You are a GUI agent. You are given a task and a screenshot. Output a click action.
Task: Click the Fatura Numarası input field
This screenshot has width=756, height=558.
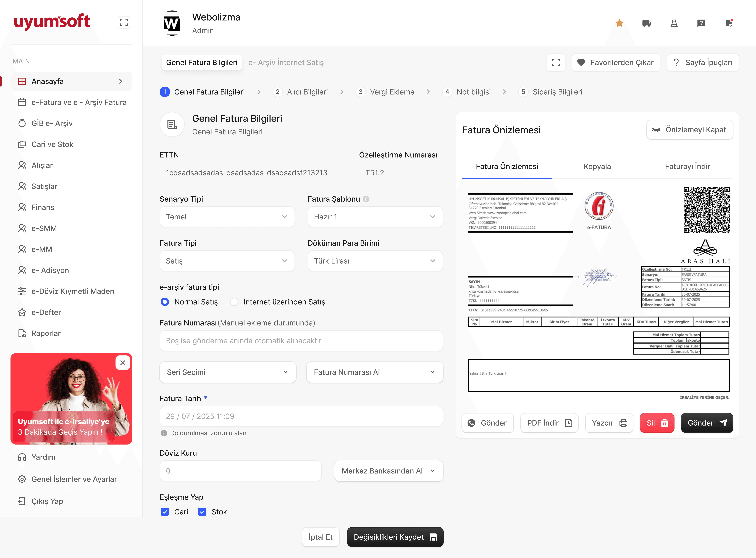301,340
